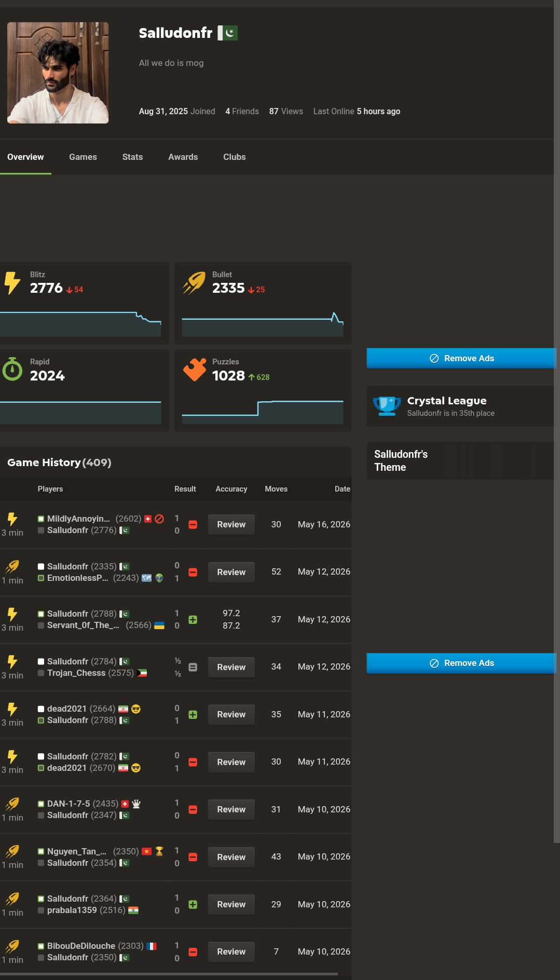This screenshot has height=980, width=560.
Task: Click the upper Remove Ads button
Action: click(x=461, y=358)
